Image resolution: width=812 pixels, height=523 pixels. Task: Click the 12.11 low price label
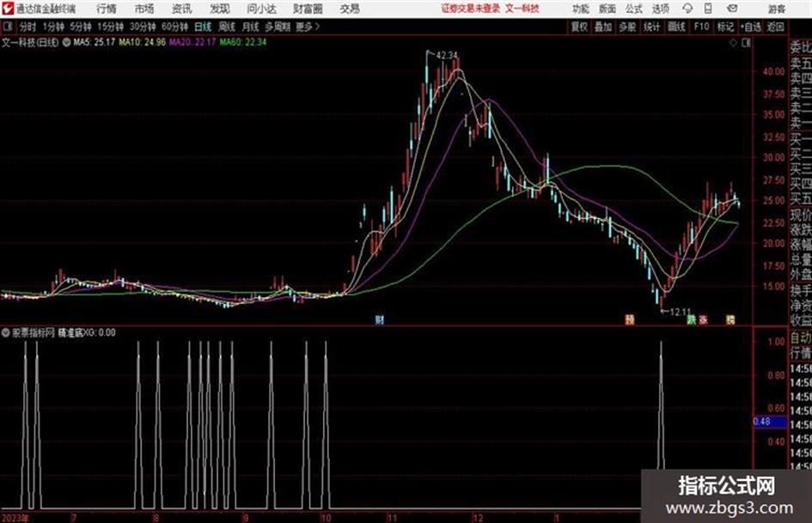pyautogui.click(x=681, y=312)
